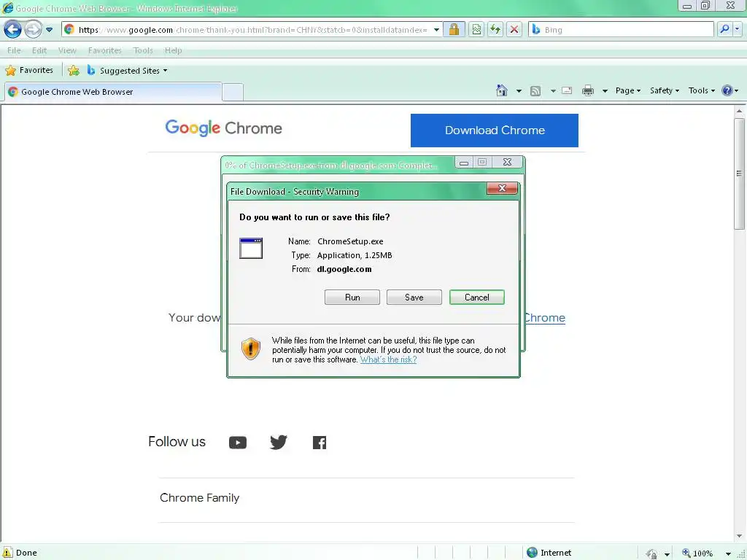Image resolution: width=747 pixels, height=560 pixels.
Task: Click the security lock icon
Action: [454, 29]
